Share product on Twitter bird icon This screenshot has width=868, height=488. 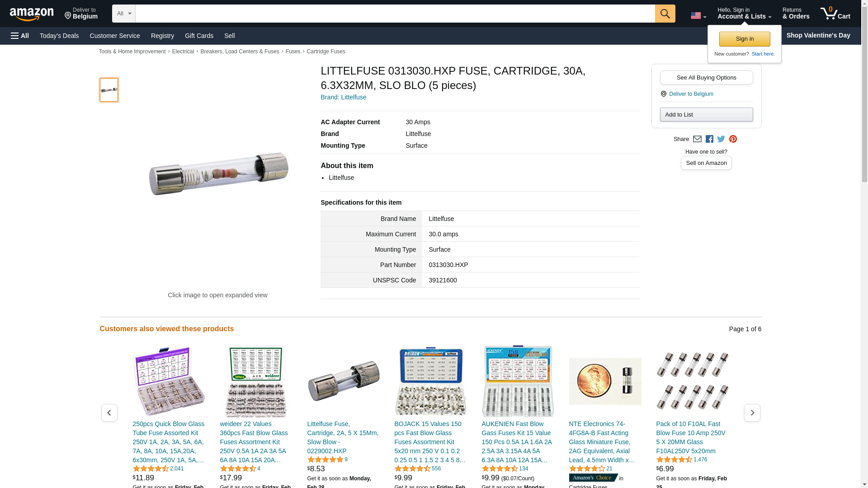click(721, 139)
